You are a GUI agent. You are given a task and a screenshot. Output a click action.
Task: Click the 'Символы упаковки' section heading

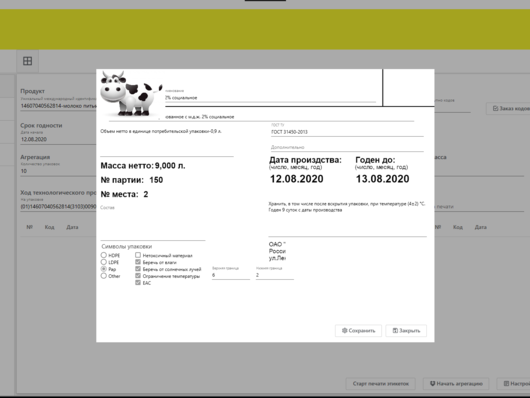pos(127,247)
